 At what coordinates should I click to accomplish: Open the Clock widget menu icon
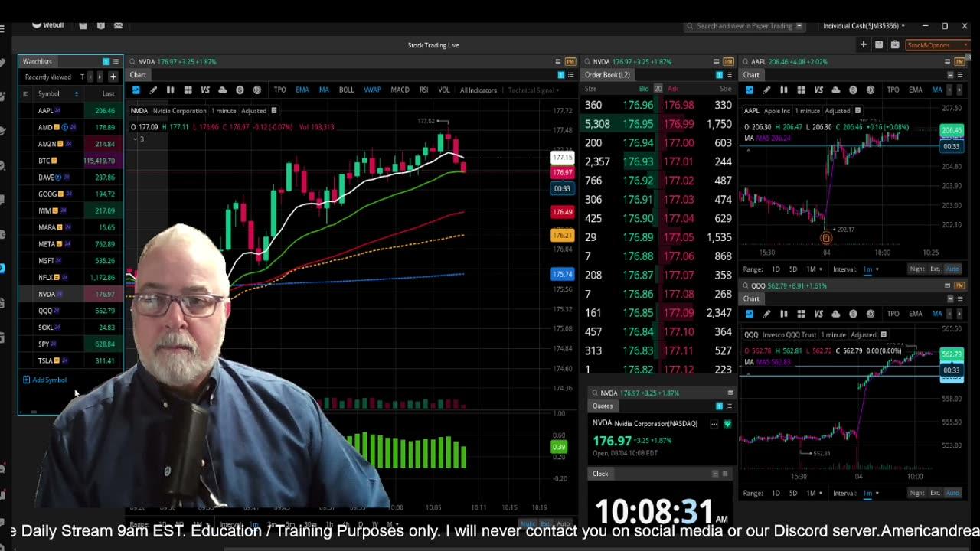[x=725, y=474]
